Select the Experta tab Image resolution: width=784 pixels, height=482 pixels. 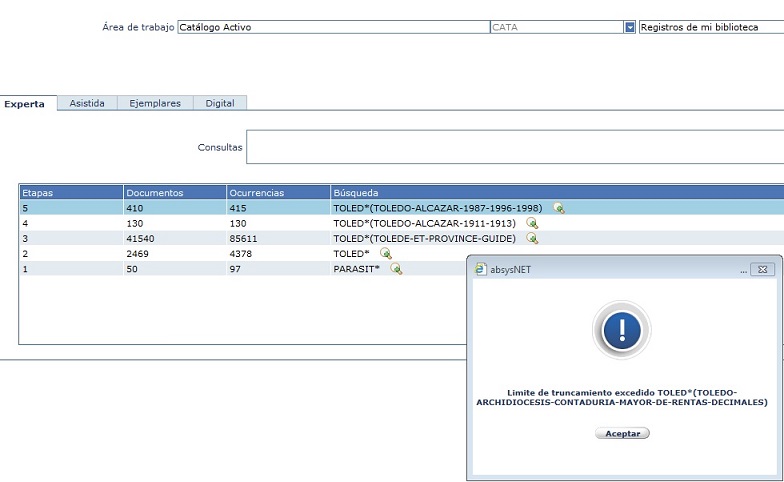25,103
